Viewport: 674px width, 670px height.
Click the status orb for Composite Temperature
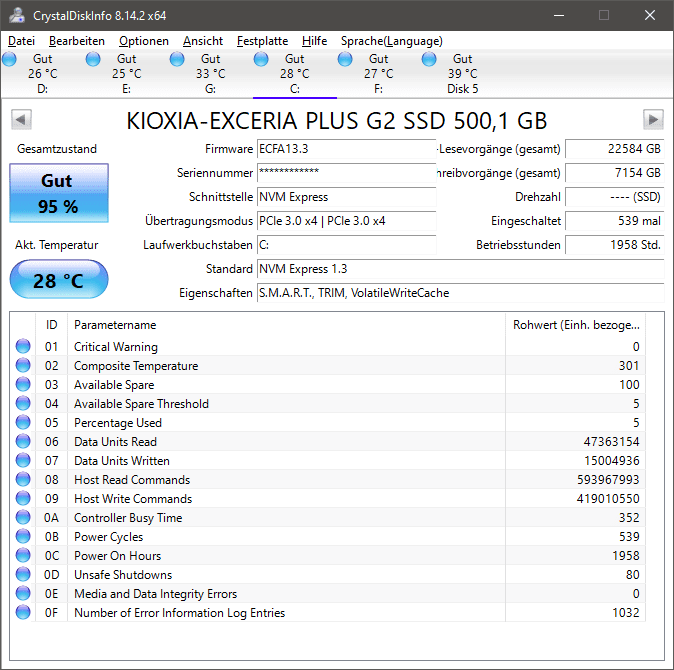[23, 365]
